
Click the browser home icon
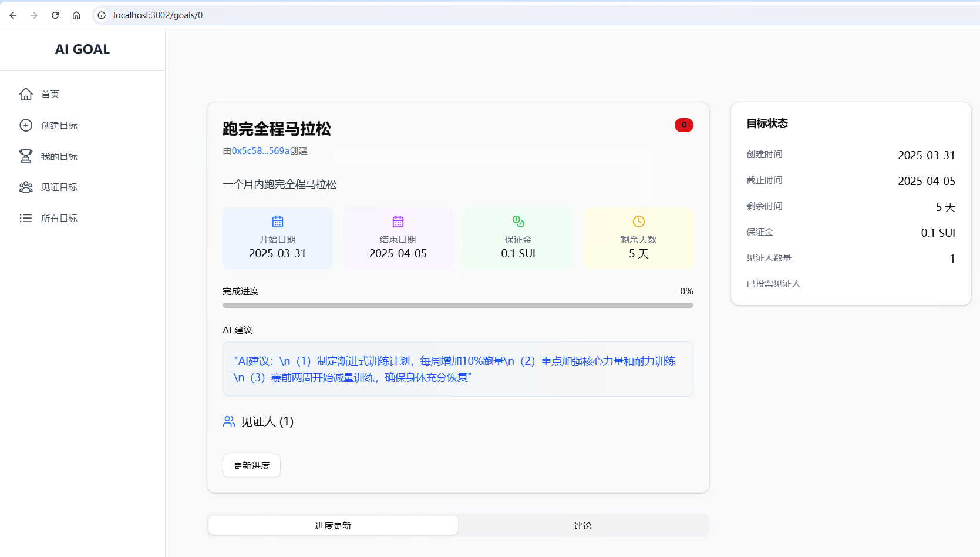[76, 15]
